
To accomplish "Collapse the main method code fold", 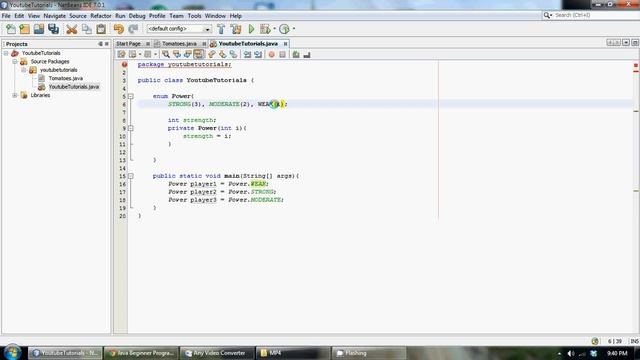I will [131, 176].
